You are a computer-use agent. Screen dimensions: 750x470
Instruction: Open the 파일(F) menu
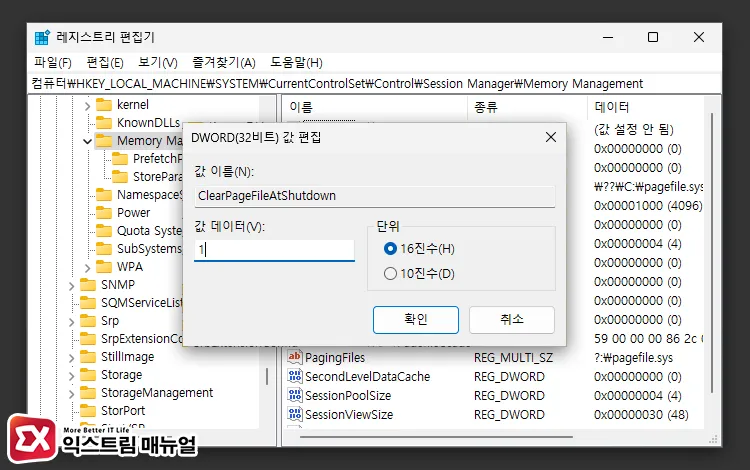tap(53, 62)
